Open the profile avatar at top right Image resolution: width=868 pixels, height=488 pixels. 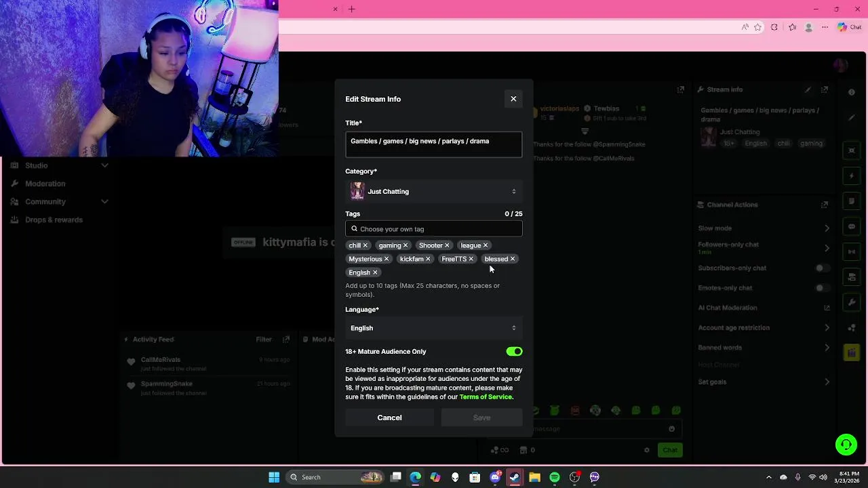[x=841, y=65]
